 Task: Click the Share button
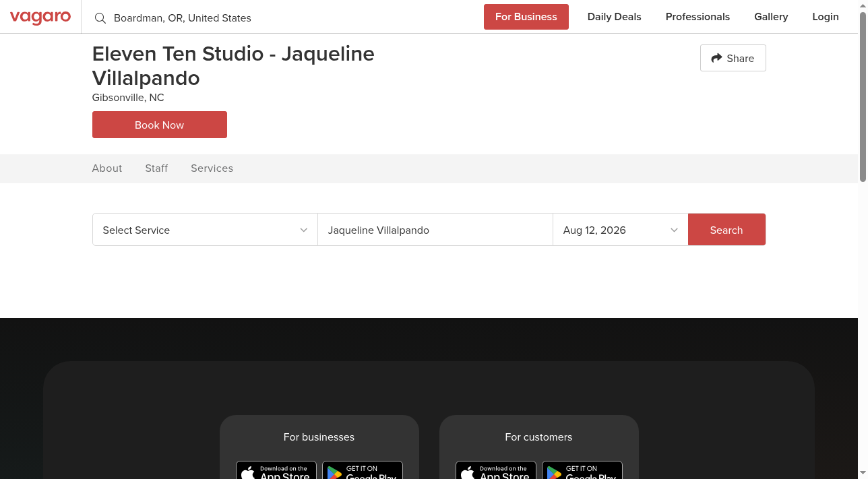pyautogui.click(x=733, y=58)
